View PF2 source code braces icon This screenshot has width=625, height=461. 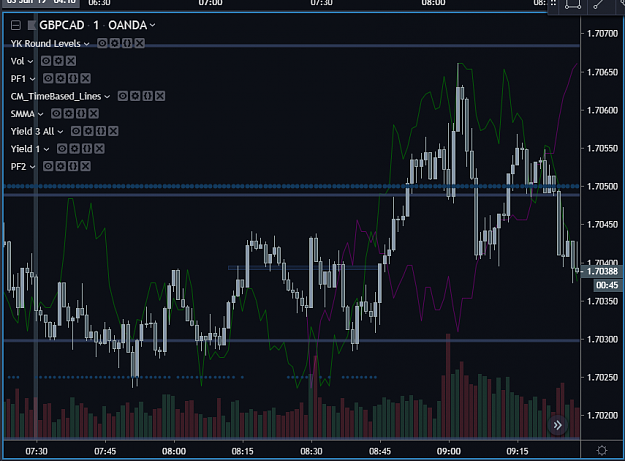[73, 166]
